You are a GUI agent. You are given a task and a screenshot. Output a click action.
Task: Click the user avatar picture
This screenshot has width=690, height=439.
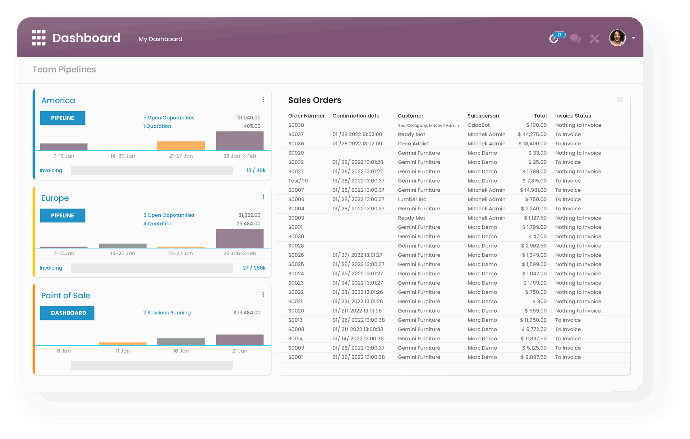617,38
